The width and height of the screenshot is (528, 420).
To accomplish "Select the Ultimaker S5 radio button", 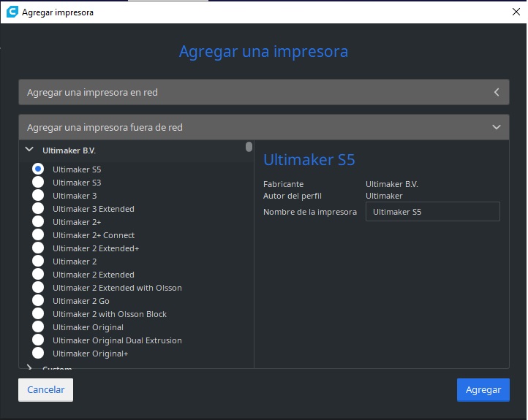I will click(38, 169).
